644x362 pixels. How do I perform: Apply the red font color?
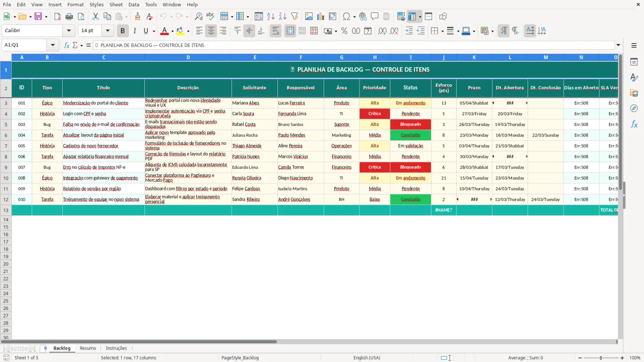coord(165,31)
